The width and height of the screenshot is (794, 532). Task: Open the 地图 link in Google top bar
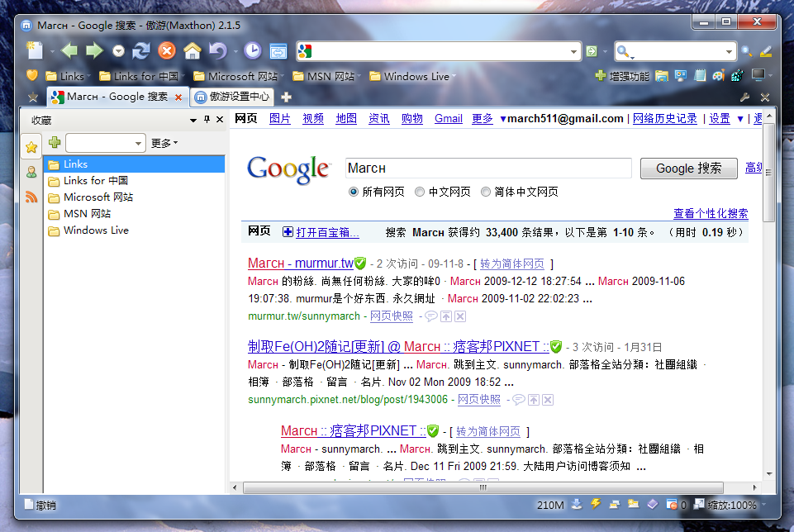[346, 118]
